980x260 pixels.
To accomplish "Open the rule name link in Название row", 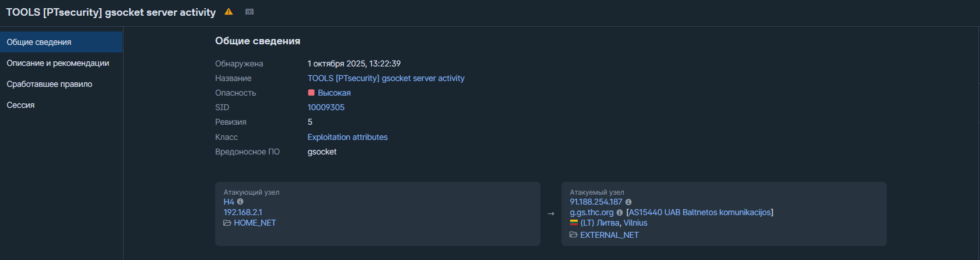I will (386, 78).
